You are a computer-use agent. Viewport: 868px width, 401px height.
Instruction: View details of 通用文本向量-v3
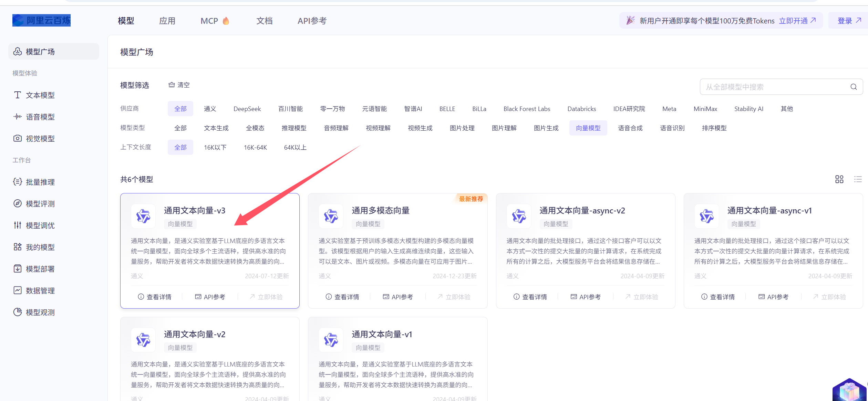click(x=155, y=297)
